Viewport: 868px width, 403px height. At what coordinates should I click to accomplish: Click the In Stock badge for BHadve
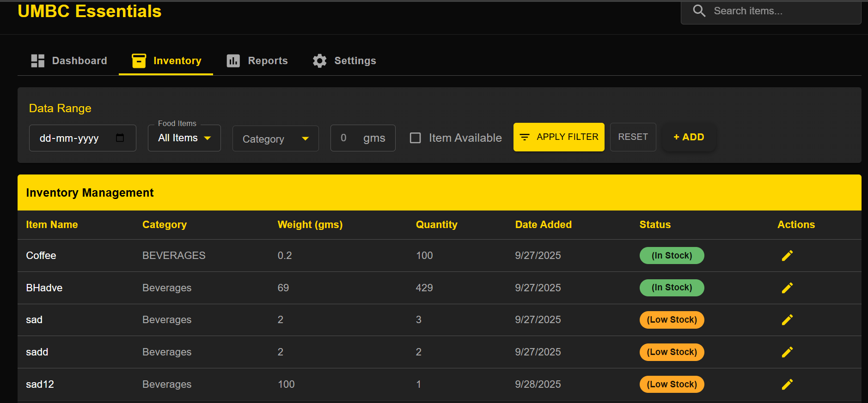coord(672,288)
